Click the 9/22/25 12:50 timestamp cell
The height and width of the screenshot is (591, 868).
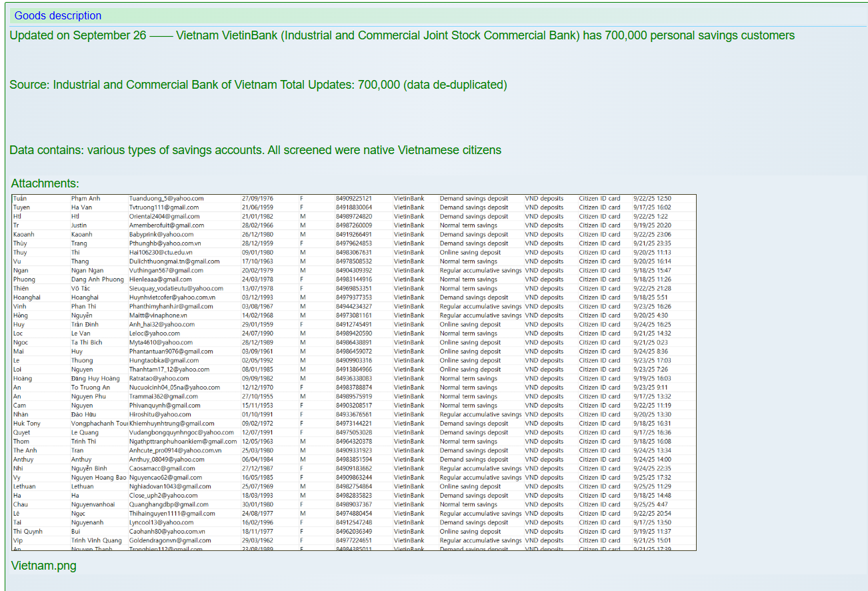coord(652,198)
